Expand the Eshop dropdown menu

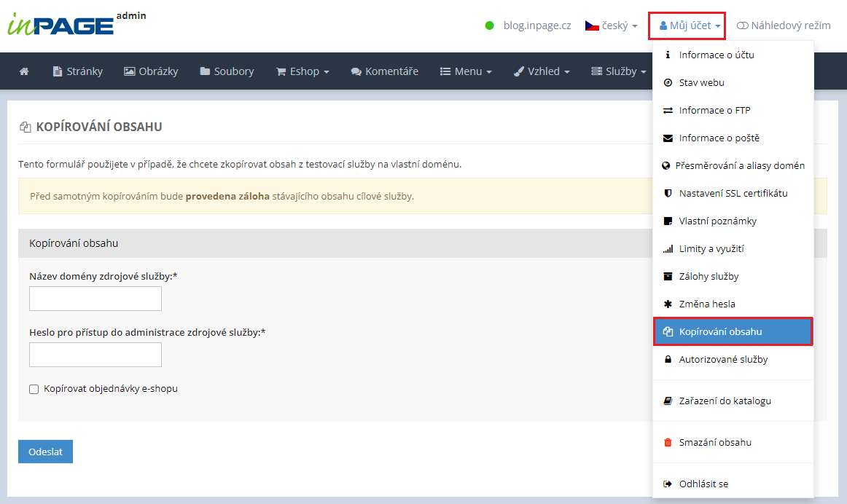click(x=302, y=71)
